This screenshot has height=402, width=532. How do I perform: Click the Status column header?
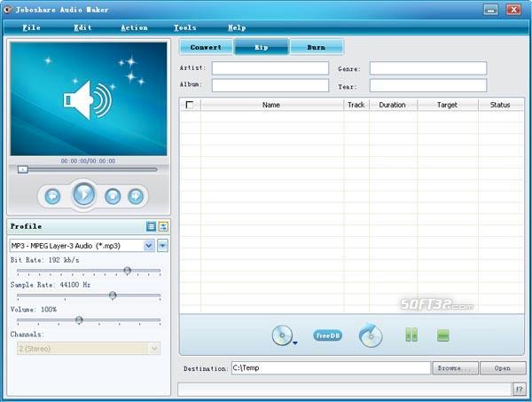coord(501,105)
